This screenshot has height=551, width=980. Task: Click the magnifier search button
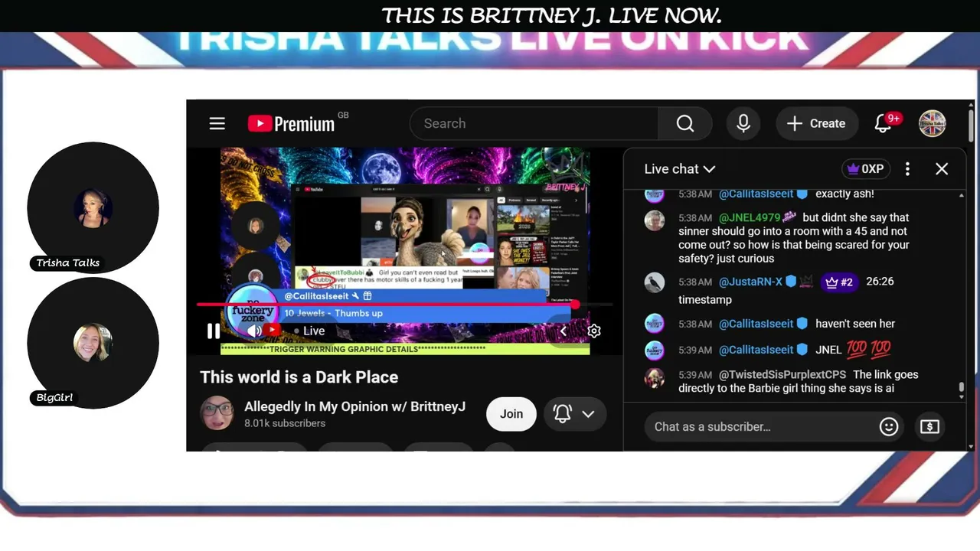(685, 123)
